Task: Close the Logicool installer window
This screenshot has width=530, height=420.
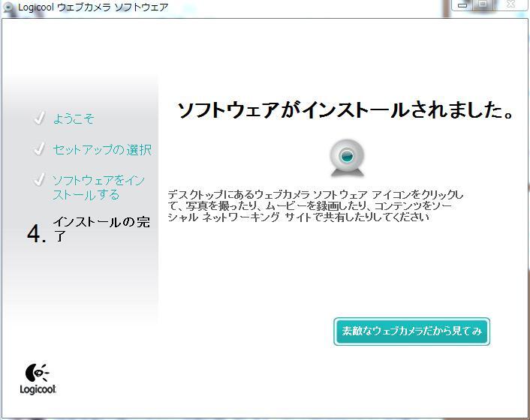Action: pos(510,4)
